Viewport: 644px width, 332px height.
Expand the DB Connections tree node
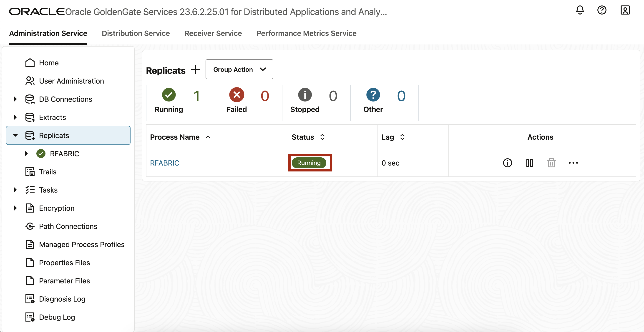[15, 99]
